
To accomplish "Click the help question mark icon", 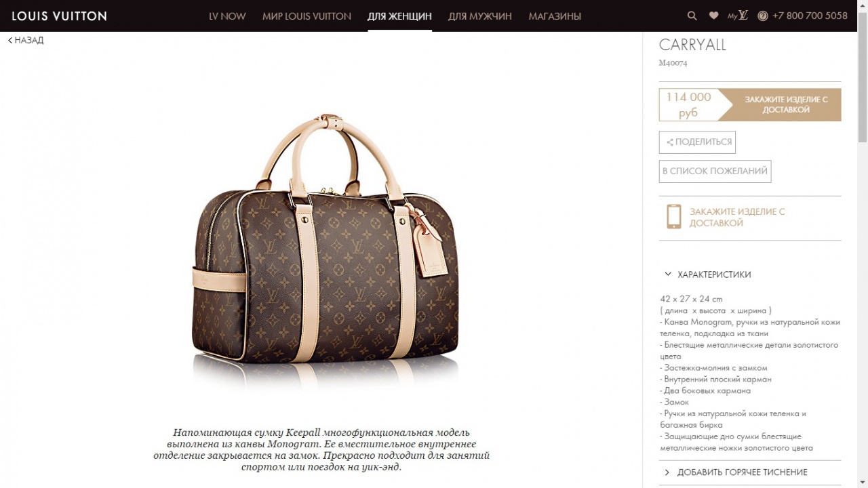I will click(763, 16).
